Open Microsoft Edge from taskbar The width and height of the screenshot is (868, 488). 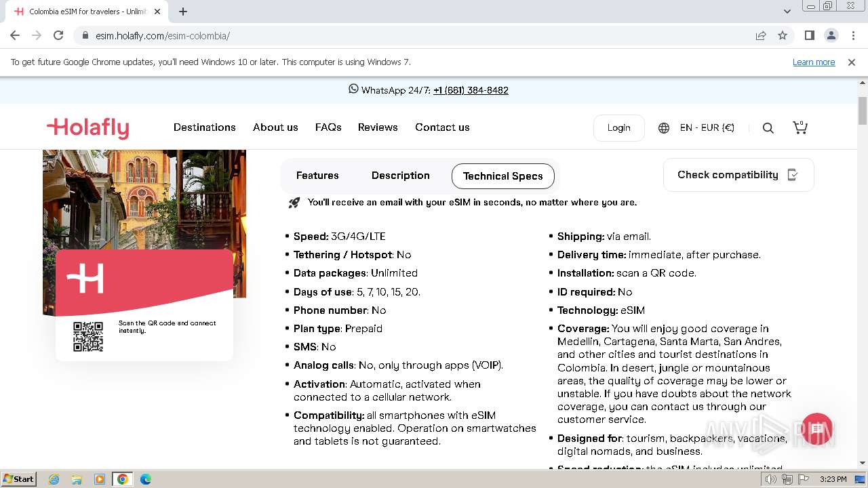click(x=146, y=479)
